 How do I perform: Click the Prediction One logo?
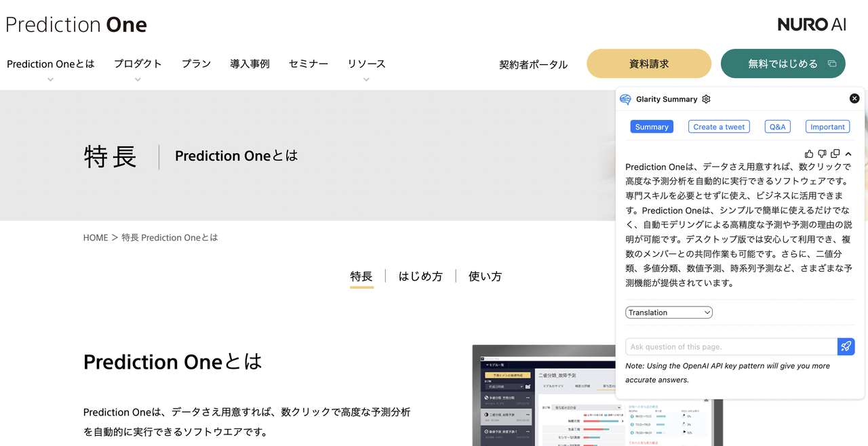pyautogui.click(x=76, y=25)
